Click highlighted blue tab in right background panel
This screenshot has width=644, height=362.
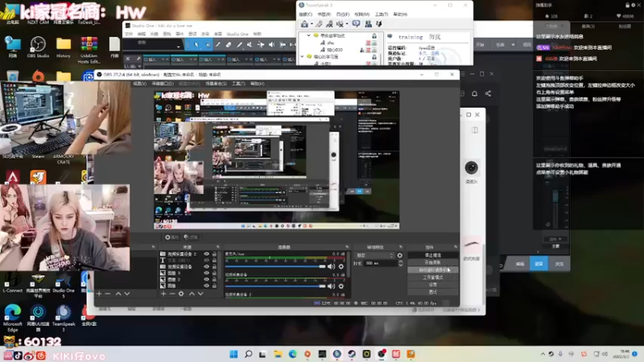coord(539,264)
